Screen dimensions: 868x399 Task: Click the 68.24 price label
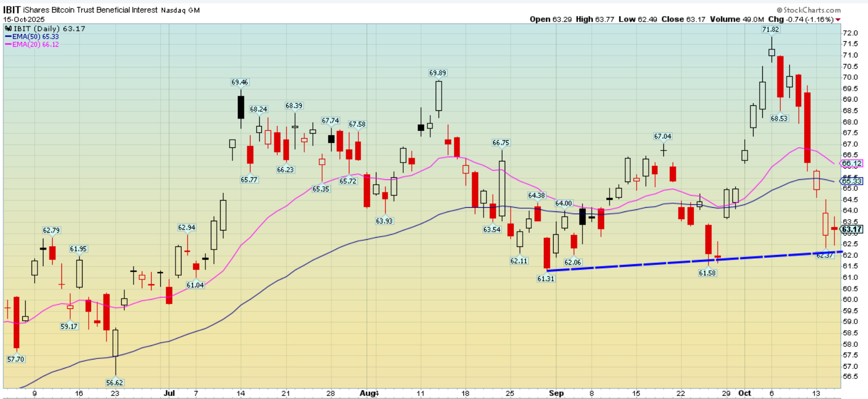click(258, 109)
